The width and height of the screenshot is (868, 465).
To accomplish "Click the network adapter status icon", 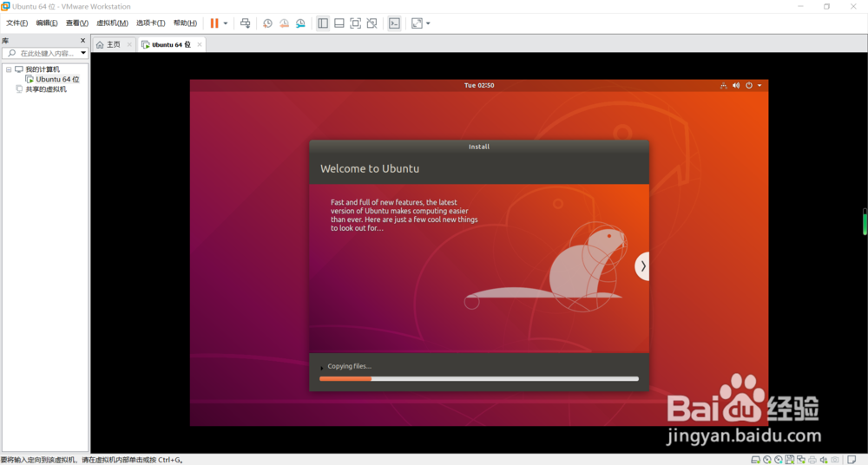I will [801, 460].
